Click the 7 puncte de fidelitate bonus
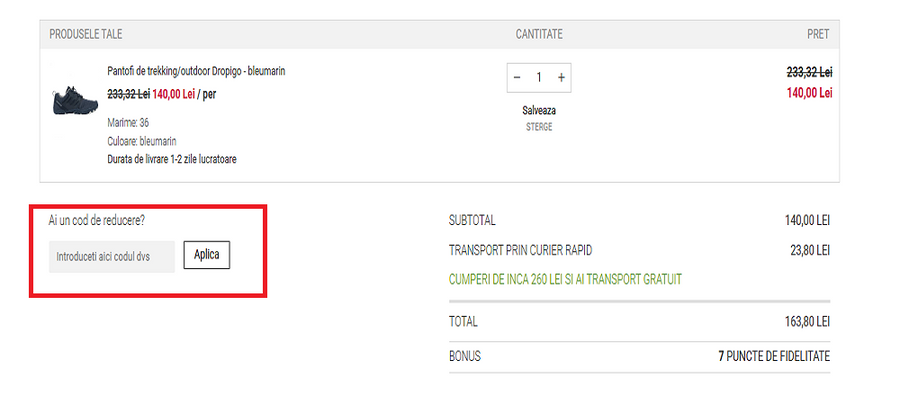900x405 pixels. pyautogui.click(x=773, y=356)
